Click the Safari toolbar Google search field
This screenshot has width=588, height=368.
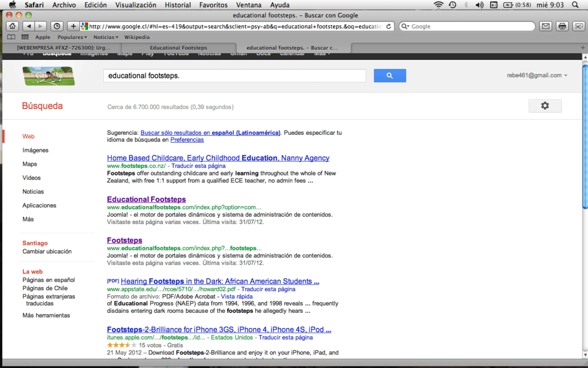click(x=467, y=26)
